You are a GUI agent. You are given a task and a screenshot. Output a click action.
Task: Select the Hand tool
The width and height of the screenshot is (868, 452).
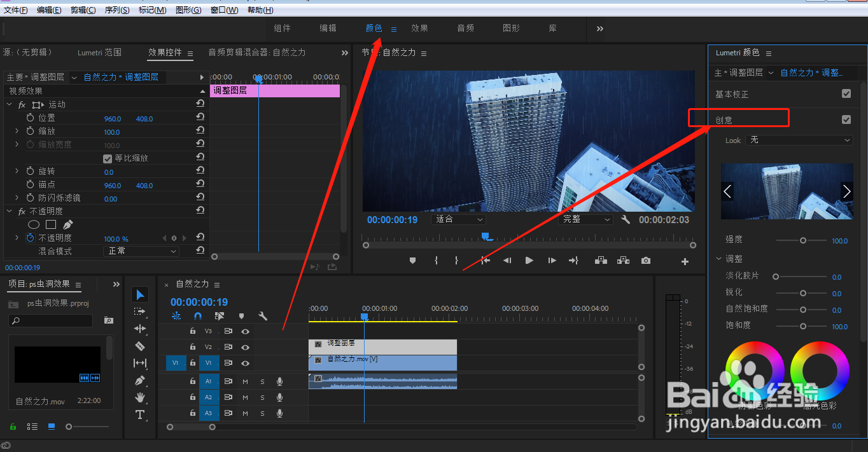point(140,397)
